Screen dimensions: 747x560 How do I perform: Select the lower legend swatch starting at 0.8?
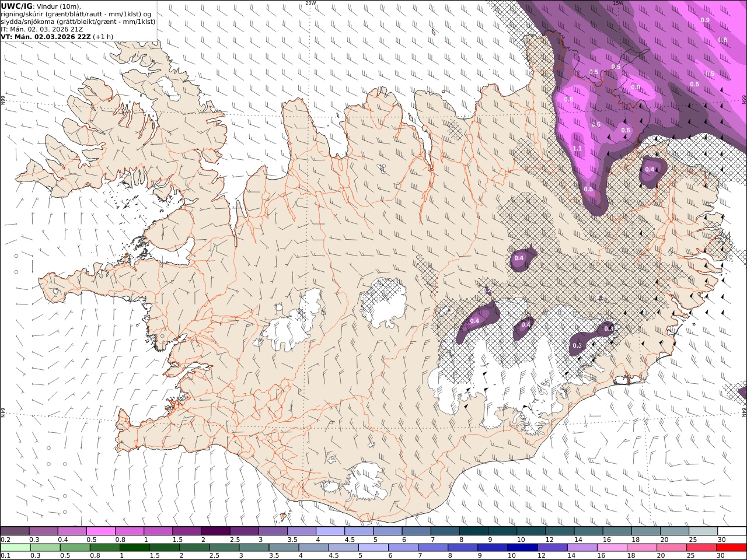(x=104, y=547)
